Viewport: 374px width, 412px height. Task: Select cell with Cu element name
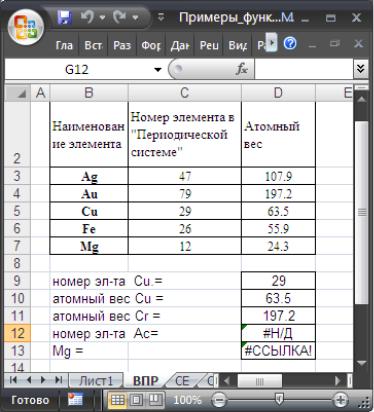(89, 211)
